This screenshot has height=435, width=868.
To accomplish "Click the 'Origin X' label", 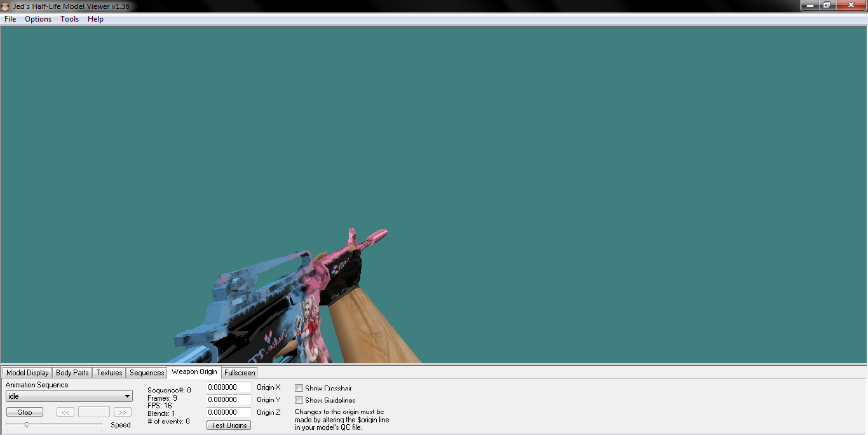I will [x=269, y=387].
